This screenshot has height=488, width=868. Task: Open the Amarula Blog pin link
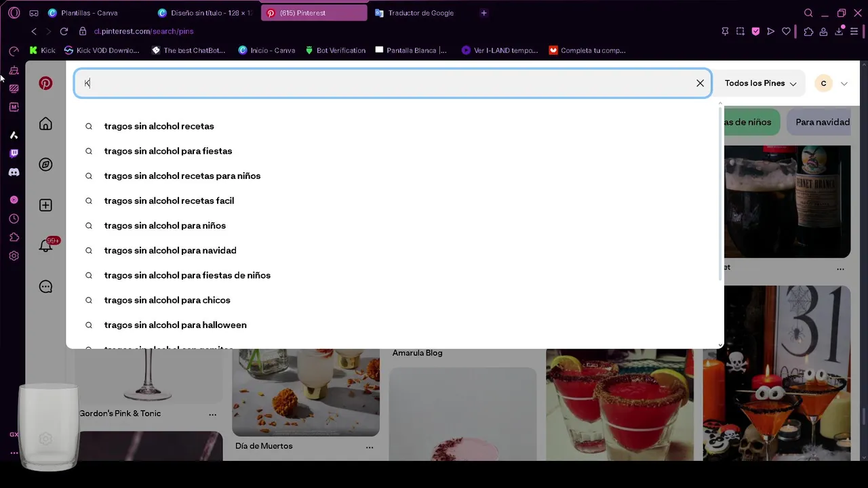coord(417,353)
